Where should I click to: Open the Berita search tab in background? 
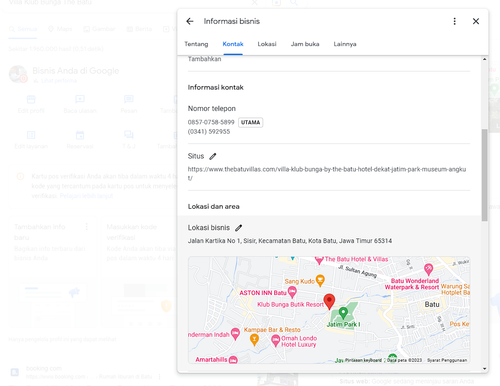pos(139,29)
